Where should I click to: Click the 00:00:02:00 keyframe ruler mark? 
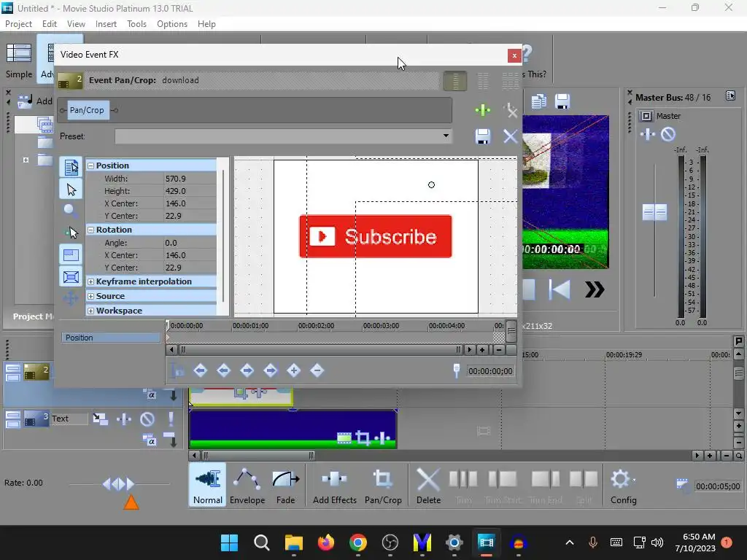pyautogui.click(x=315, y=326)
